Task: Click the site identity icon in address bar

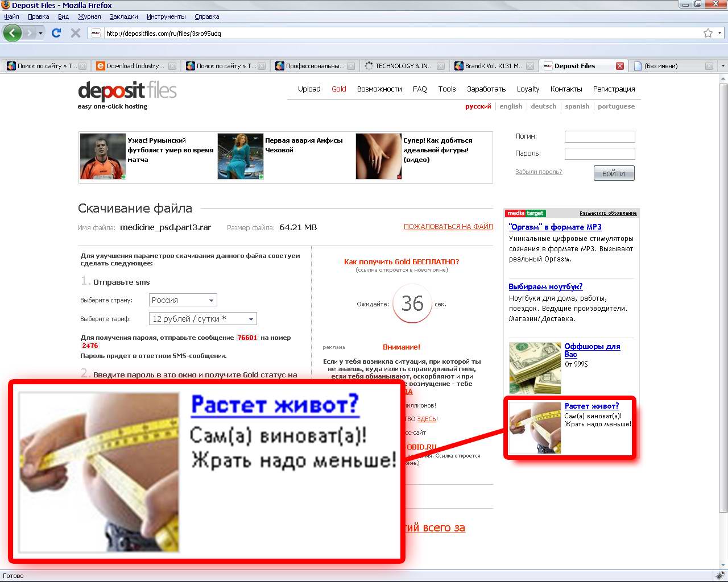Action: [x=96, y=33]
